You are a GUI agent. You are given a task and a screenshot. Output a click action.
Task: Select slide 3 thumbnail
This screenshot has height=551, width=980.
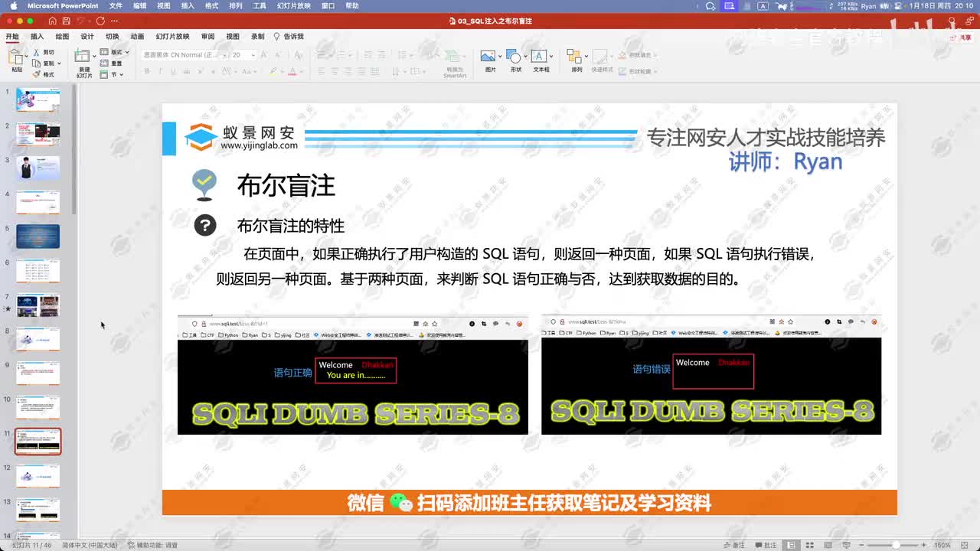[x=38, y=168]
